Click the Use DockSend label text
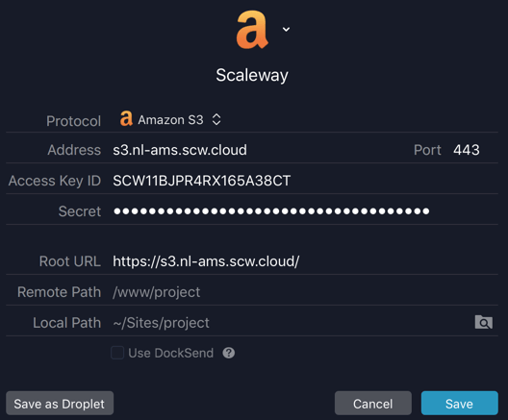Viewport: 508px width, 420px height. (x=170, y=353)
